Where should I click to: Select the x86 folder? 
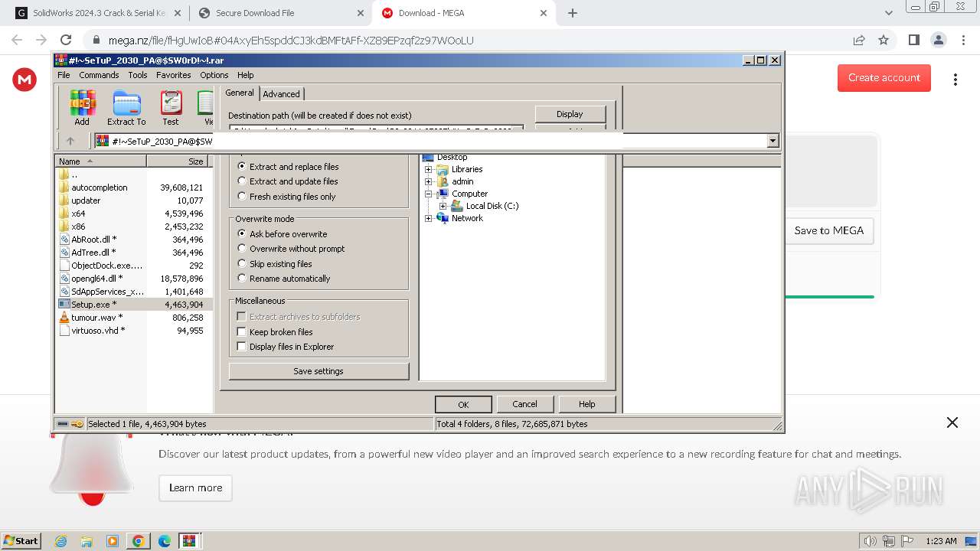tap(78, 227)
